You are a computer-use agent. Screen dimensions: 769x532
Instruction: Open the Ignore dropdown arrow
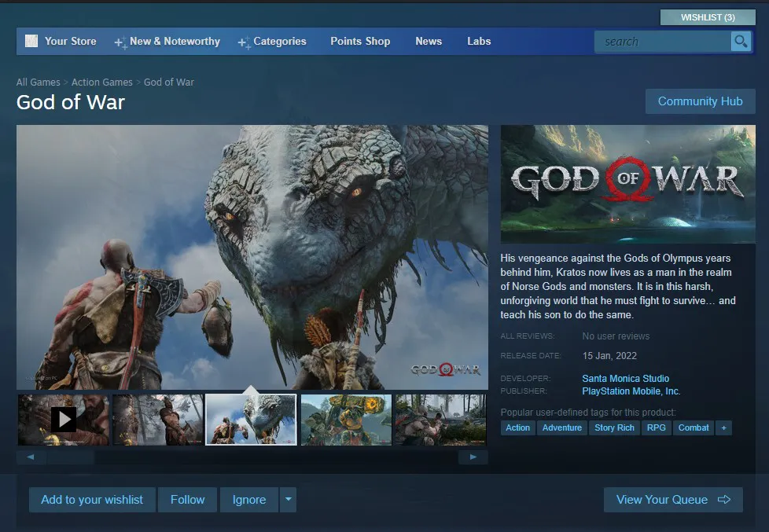click(x=289, y=499)
